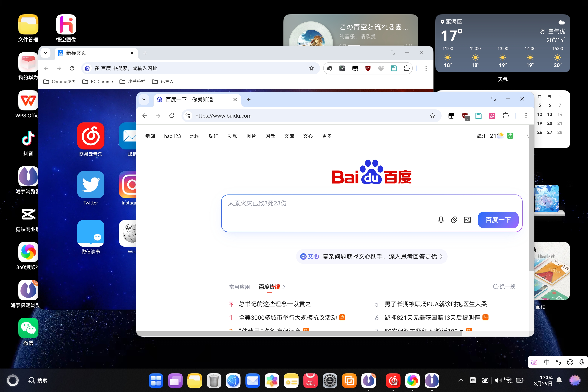588x392 pixels.
Task: Open Chrome页面 bookmark folder
Action: coord(60,81)
